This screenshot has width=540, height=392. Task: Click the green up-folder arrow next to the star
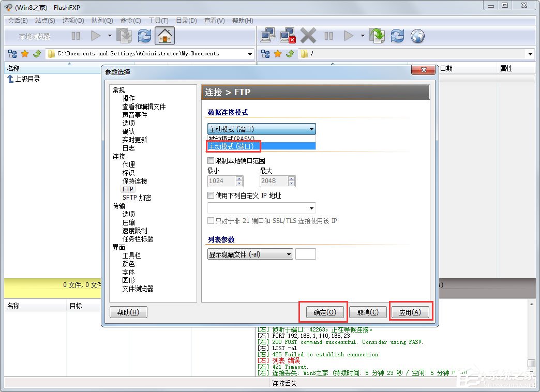pos(36,53)
